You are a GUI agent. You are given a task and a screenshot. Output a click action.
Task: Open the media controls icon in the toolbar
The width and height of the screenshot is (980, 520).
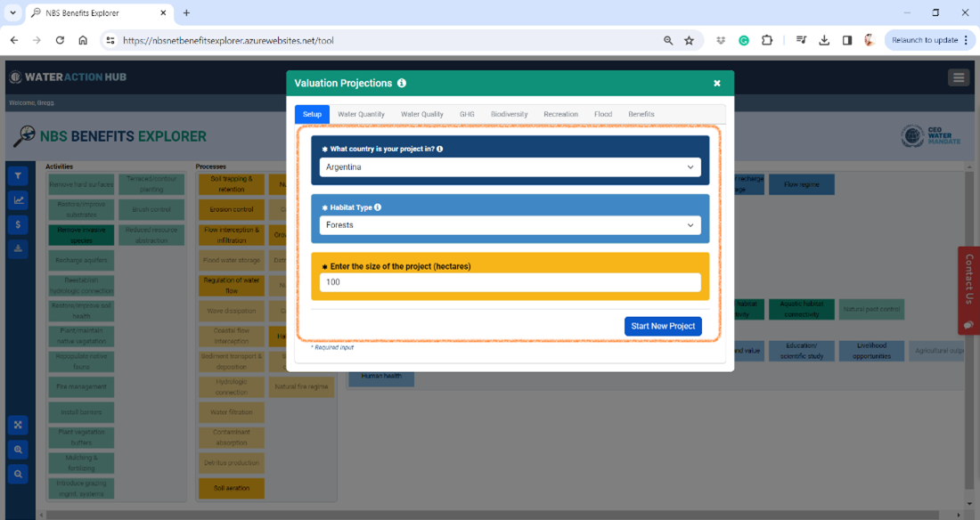pos(801,40)
